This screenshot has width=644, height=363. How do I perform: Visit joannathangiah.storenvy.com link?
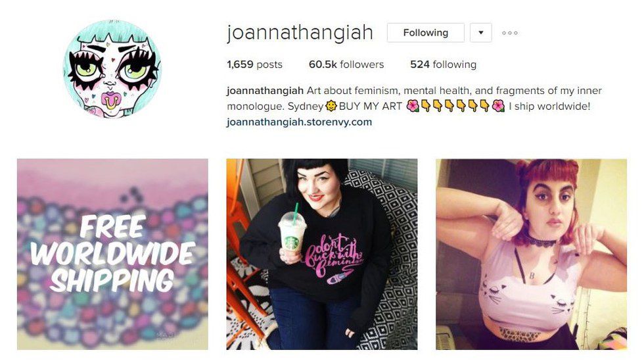[x=300, y=122]
